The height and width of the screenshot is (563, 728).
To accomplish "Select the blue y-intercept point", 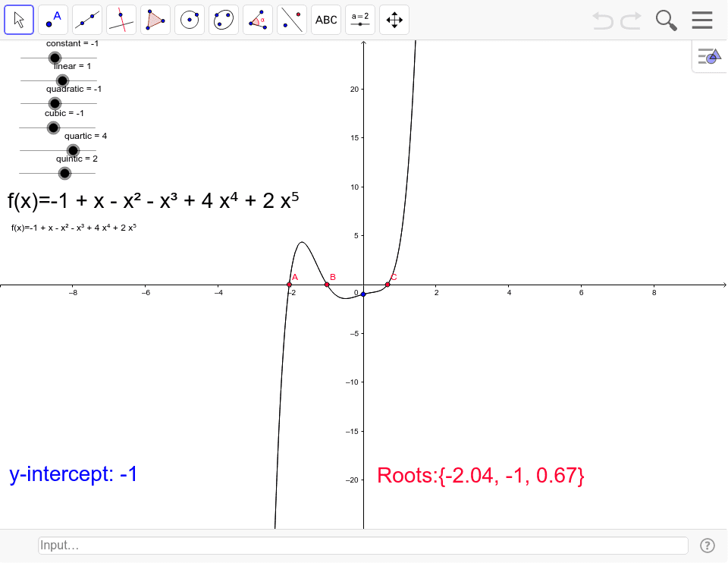I will [x=363, y=294].
